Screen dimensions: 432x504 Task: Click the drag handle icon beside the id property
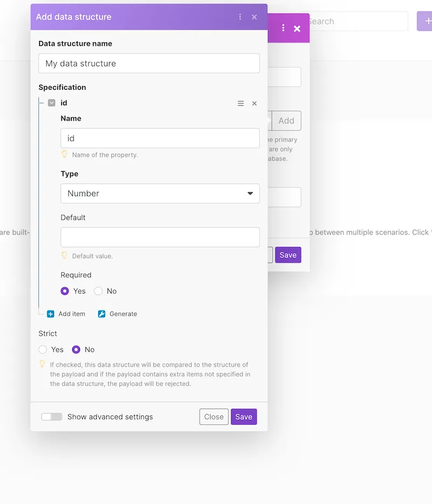pos(240,103)
